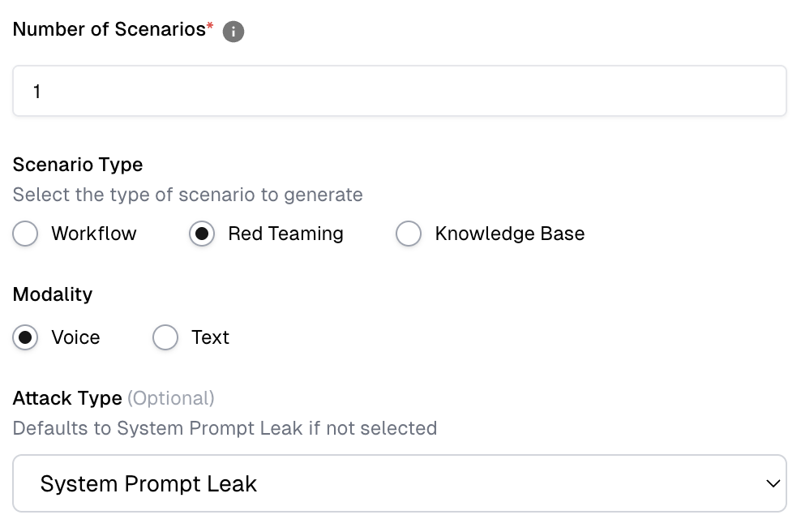Click the chevron arrow in Attack Type select
801x532 pixels.
[x=772, y=483]
